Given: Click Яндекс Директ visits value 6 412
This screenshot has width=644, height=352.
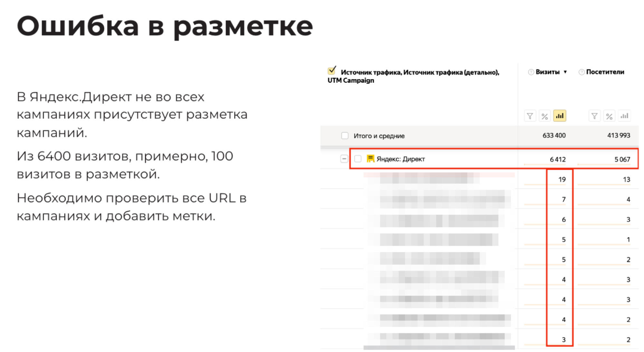Looking at the screenshot, I should tap(558, 159).
